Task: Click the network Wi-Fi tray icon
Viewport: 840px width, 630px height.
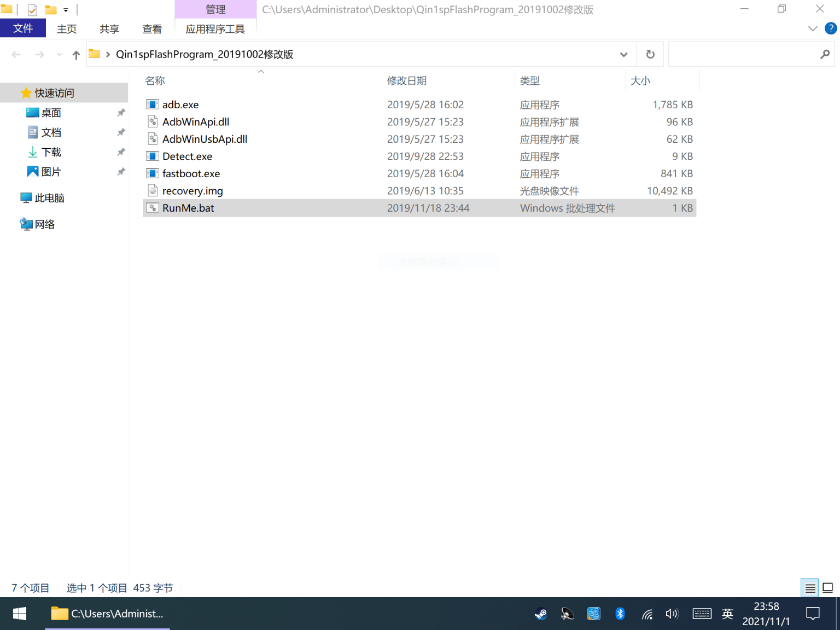Action: point(647,614)
